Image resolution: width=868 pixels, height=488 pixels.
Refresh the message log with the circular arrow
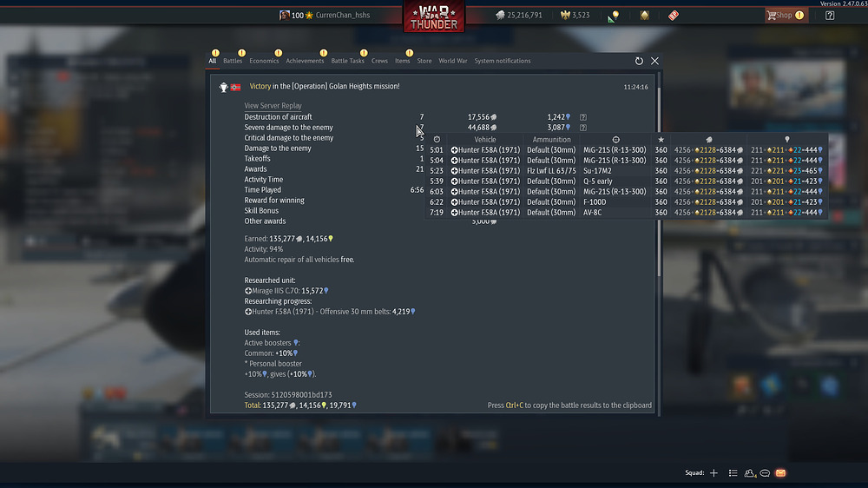point(640,61)
